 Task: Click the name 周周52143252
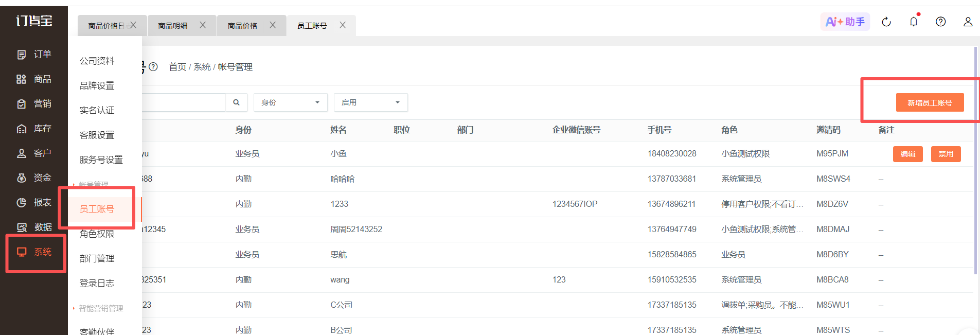(357, 230)
